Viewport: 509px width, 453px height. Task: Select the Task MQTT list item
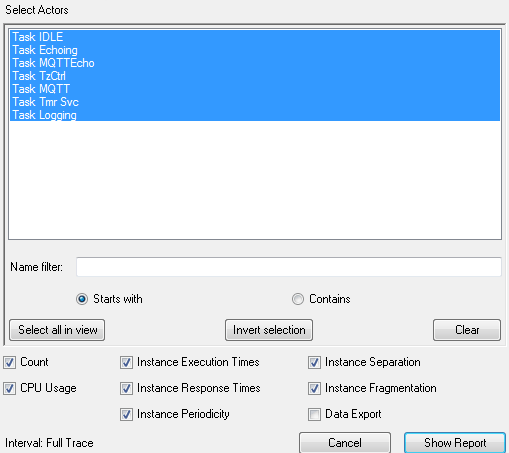tap(255, 89)
